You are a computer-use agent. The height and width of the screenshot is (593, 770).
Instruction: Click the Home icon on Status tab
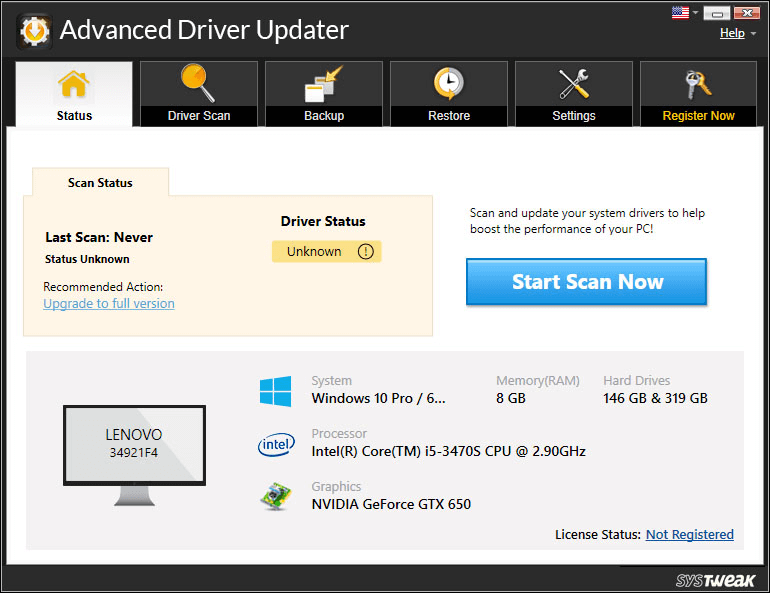[x=74, y=85]
